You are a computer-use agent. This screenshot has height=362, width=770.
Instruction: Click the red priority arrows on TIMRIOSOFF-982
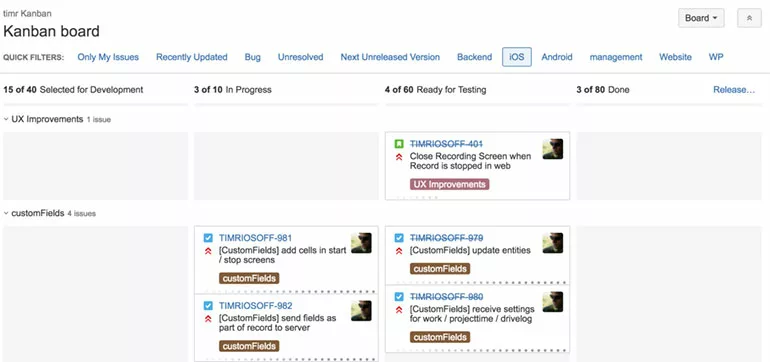click(x=208, y=319)
